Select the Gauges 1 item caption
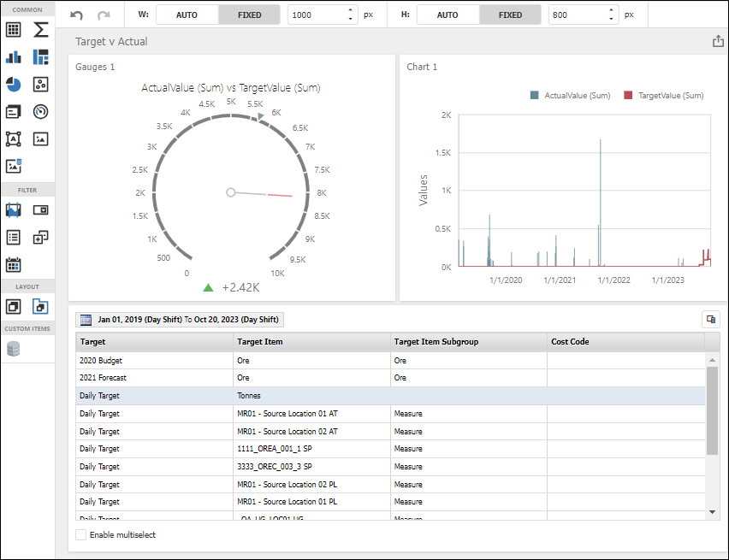The width and height of the screenshot is (729, 560). (x=95, y=67)
